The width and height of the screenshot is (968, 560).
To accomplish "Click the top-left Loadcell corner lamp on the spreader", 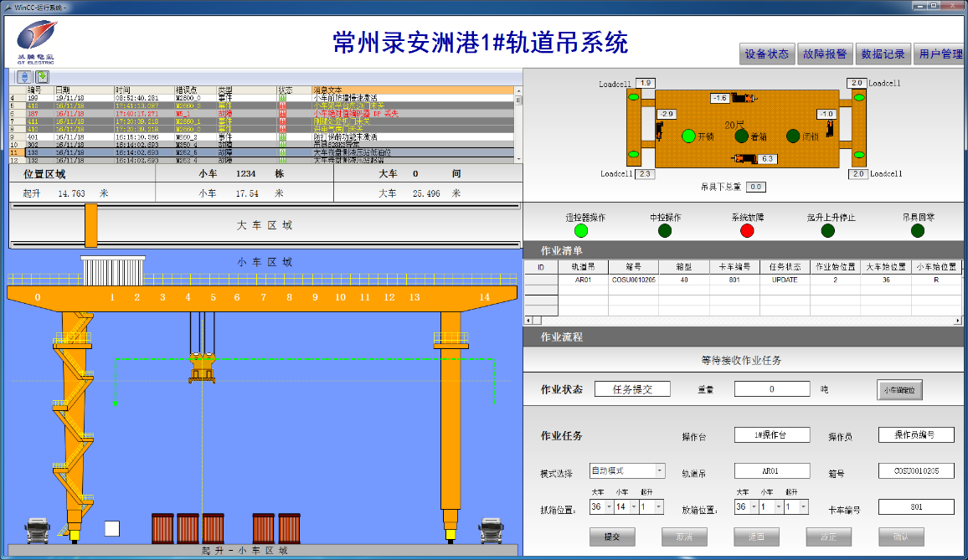I will click(632, 98).
